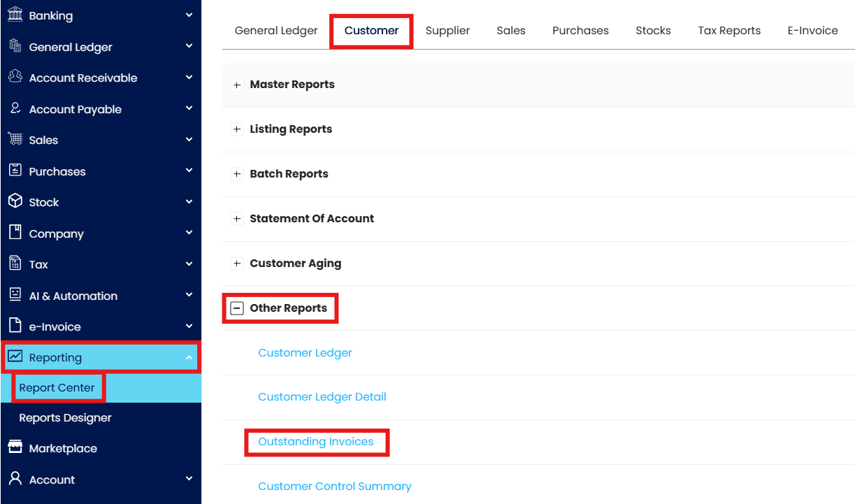Viewport: 855px width, 504px height.
Task: Expand the Sales sidebar chevron
Action: (x=189, y=139)
